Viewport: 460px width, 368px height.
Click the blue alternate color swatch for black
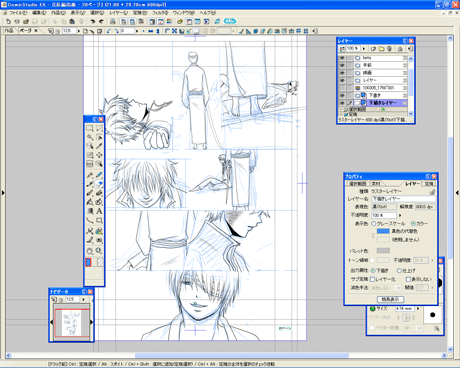point(383,231)
